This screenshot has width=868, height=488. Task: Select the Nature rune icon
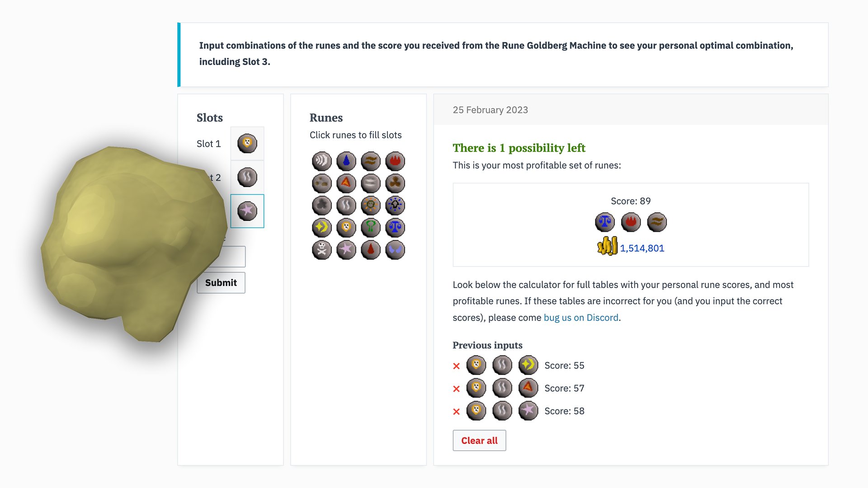pyautogui.click(x=371, y=227)
